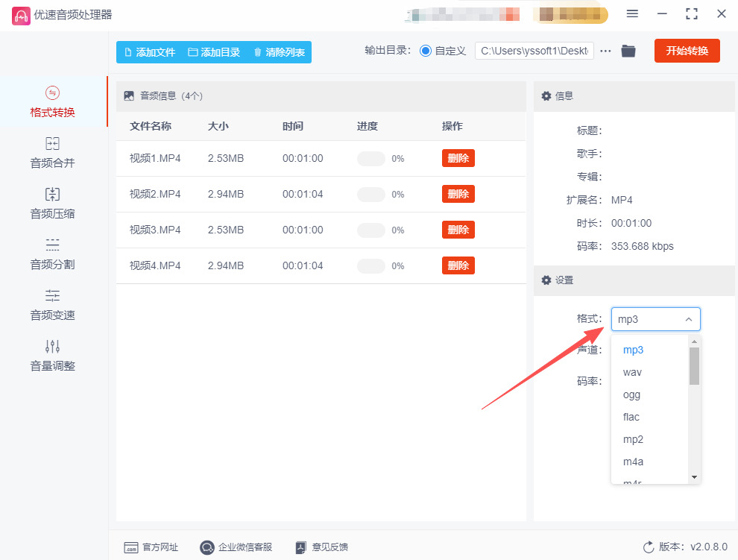Click the 视频1.MP4 file name
Image resolution: width=738 pixels, height=560 pixels.
click(155, 158)
